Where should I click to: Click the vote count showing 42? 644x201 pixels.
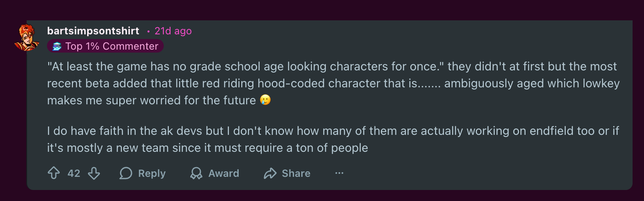(x=74, y=173)
